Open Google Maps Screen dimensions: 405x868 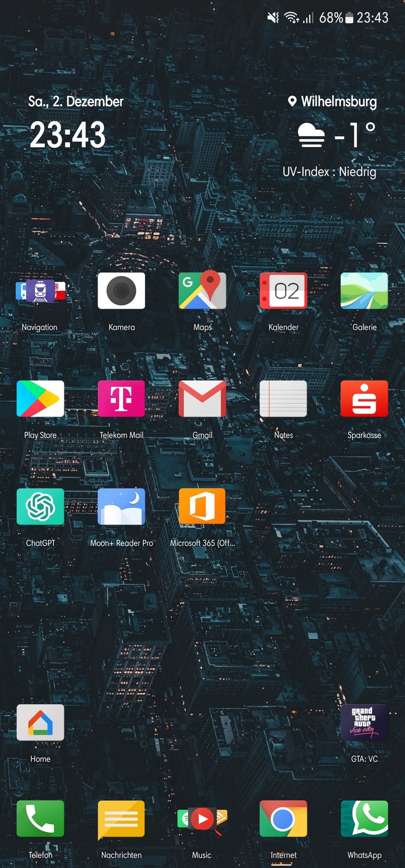pyautogui.click(x=202, y=290)
